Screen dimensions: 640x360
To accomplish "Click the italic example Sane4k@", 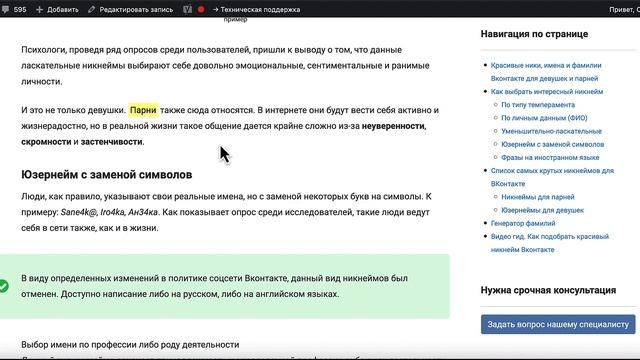I will [79, 212].
